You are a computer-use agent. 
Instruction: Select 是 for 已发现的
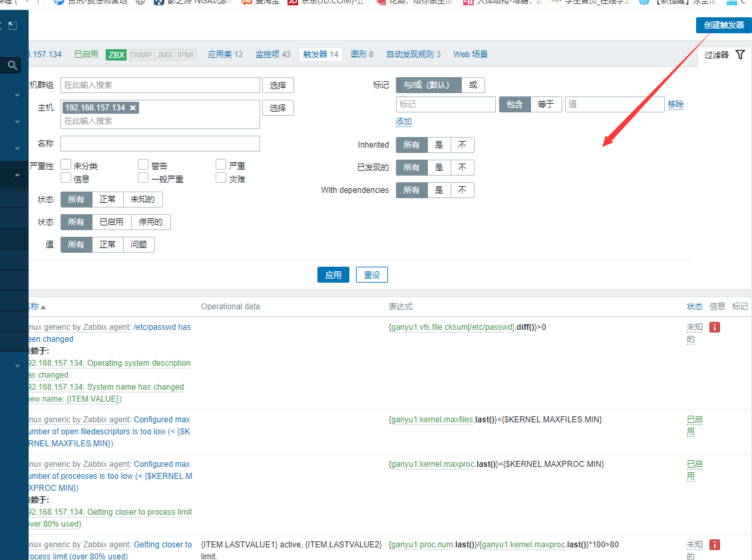[439, 168]
